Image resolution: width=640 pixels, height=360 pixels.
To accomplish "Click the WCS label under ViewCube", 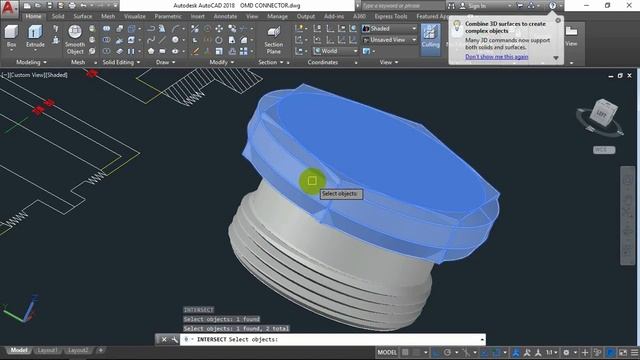I will 604,150.
